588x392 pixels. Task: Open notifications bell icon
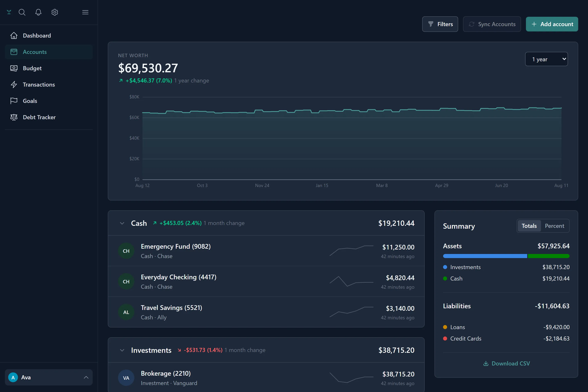[38, 12]
